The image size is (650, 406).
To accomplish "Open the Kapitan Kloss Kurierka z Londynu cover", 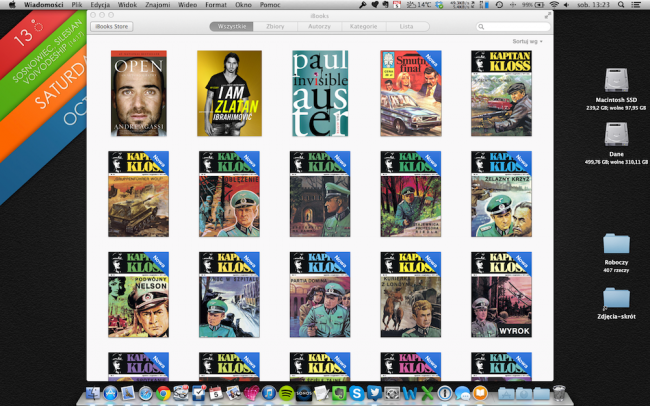I will [x=411, y=294].
